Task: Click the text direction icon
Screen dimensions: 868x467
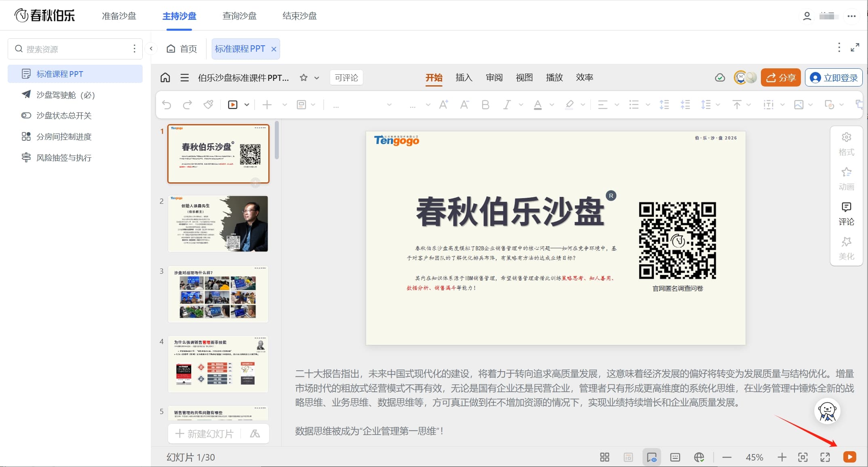Action: click(768, 105)
